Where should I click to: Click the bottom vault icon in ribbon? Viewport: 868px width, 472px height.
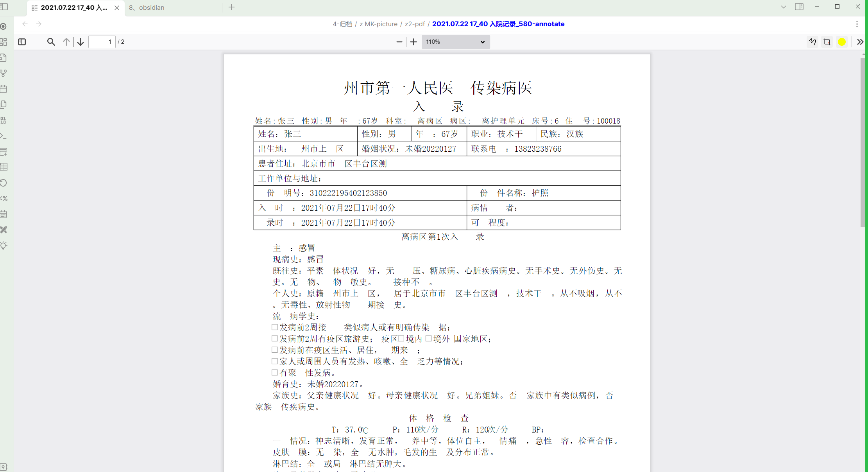point(4,467)
